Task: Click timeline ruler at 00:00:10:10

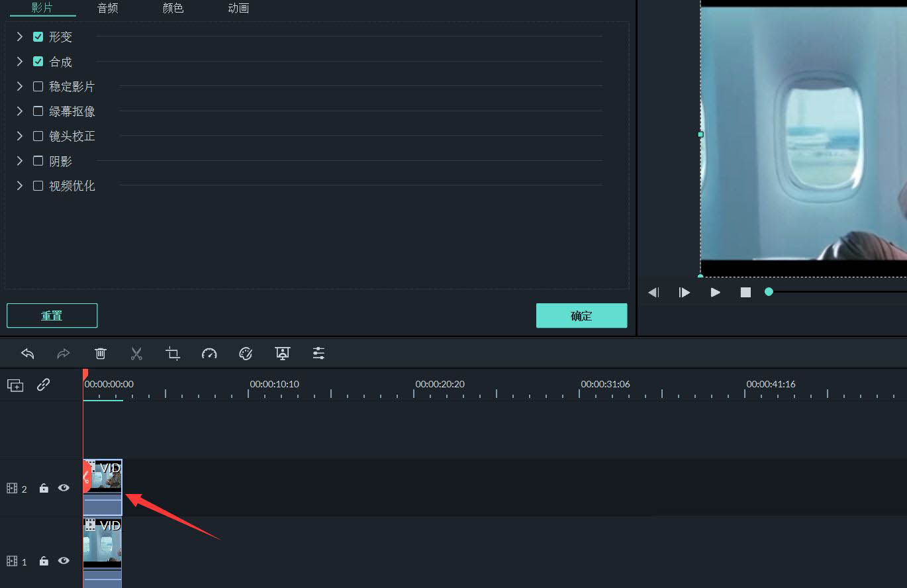Action: click(274, 384)
